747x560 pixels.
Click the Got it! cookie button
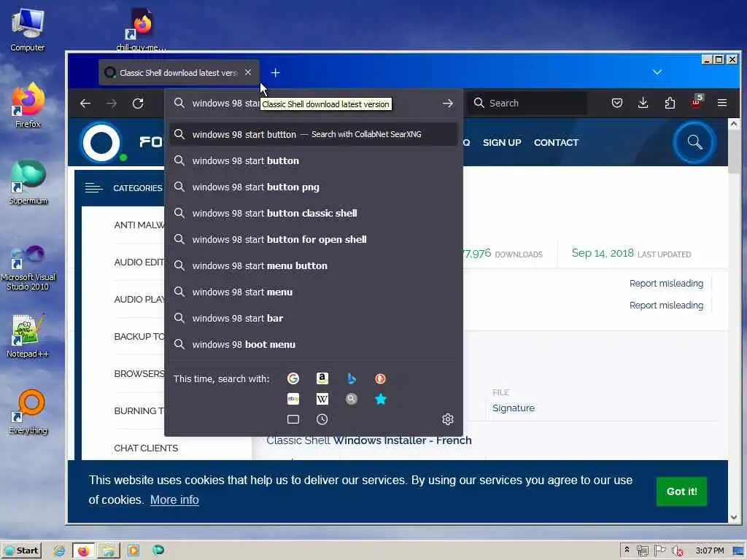point(681,491)
